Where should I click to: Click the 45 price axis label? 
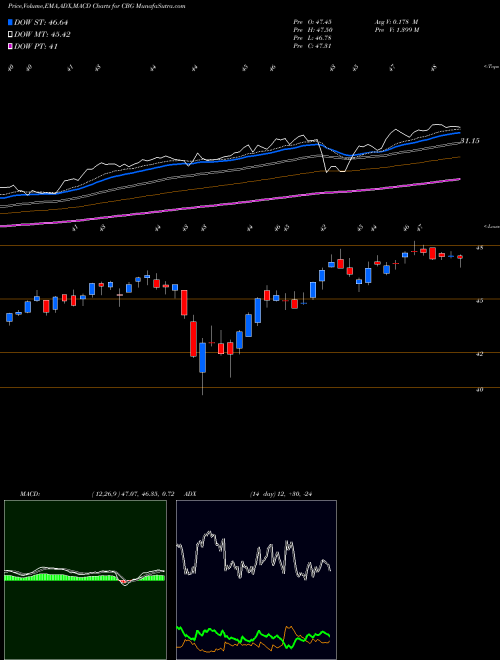click(x=479, y=301)
